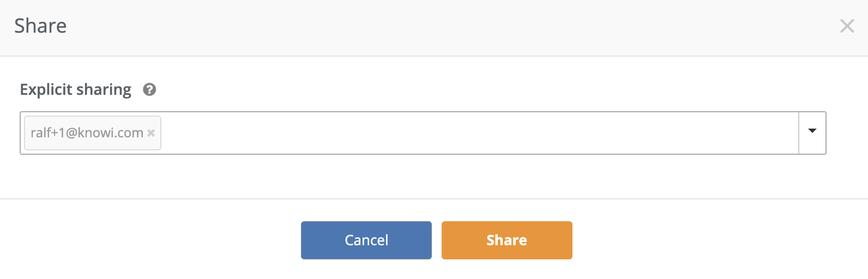Remove ralf+1@knowi.com from the sharing list
The image size is (868, 279).
[151, 133]
